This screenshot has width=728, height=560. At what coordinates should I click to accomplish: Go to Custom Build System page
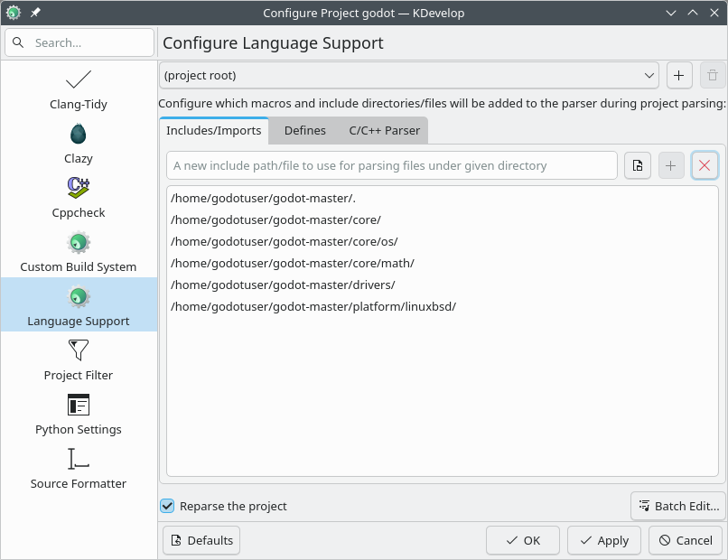click(x=79, y=252)
